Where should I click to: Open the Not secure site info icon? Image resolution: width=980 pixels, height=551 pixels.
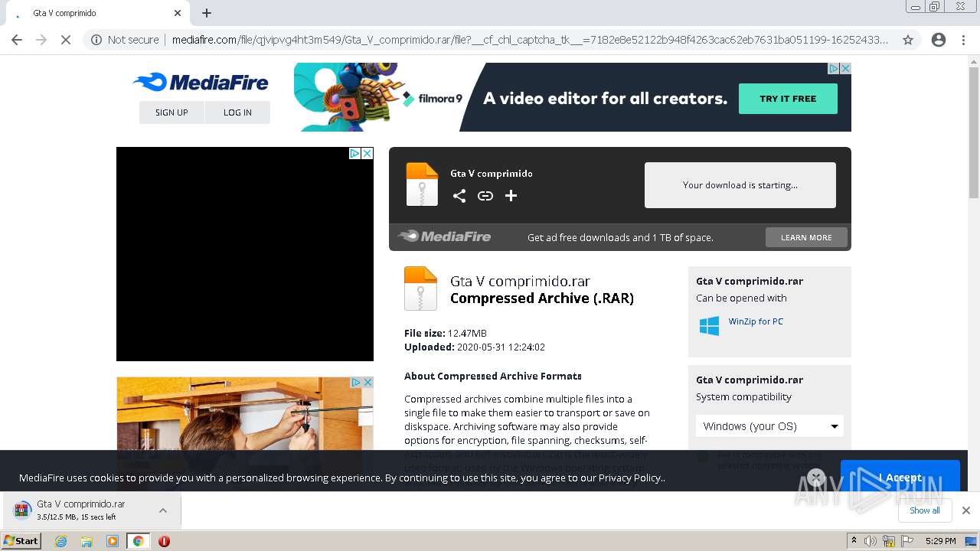click(96, 40)
